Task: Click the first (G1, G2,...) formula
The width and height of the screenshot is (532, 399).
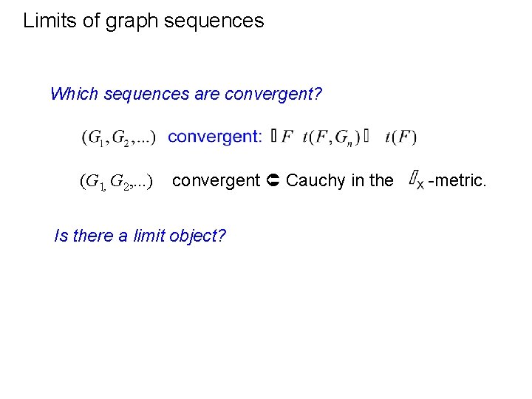Action: 119,137
